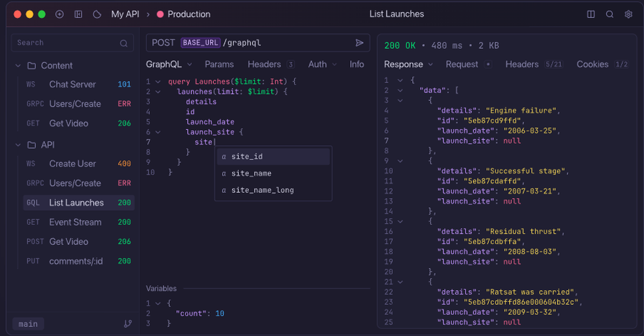Click the main branch button
The height and width of the screenshot is (336, 644).
(x=28, y=324)
